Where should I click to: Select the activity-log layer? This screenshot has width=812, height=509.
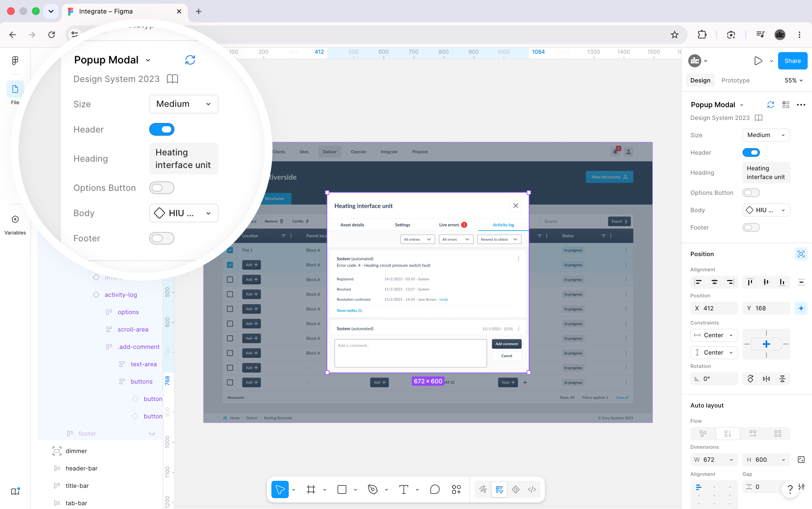pos(120,295)
